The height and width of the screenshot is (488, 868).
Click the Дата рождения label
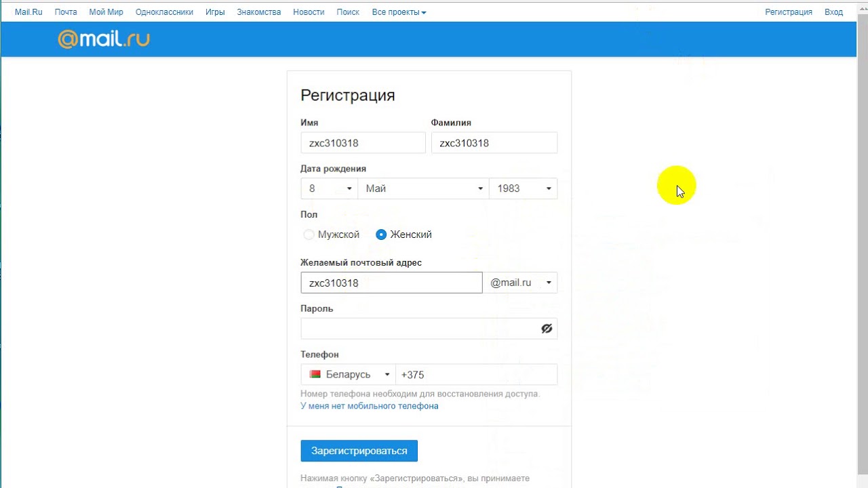[x=333, y=169]
